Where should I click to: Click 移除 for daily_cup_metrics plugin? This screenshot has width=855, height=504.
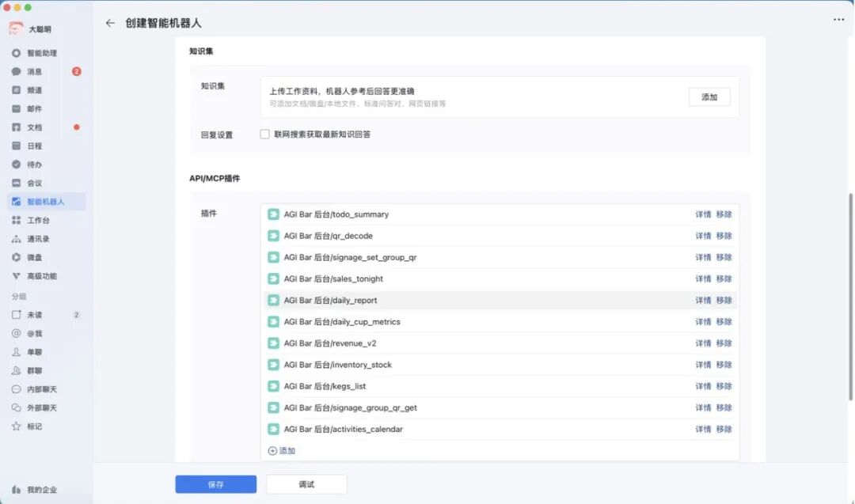(724, 321)
